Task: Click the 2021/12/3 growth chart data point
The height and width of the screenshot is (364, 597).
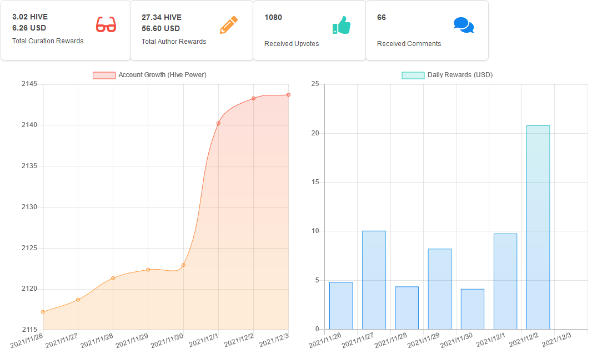Action: [x=289, y=95]
